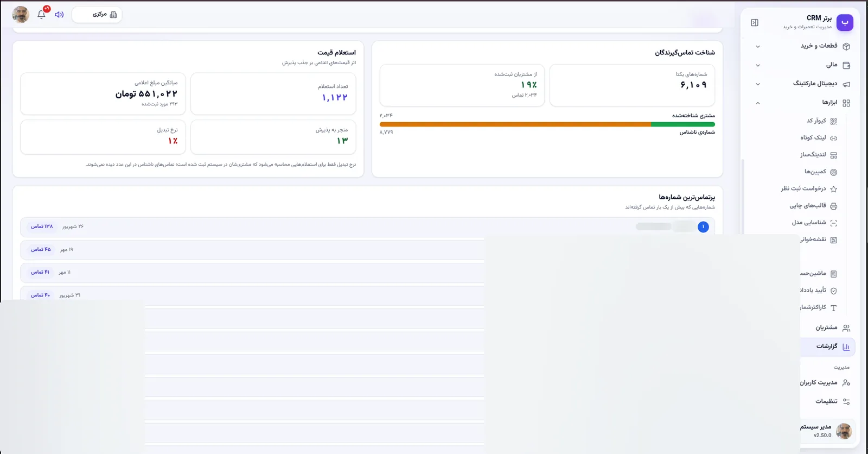This screenshot has height=454, width=868.
Task: Expand the قطعات و خرید chevron
Action: (758, 47)
